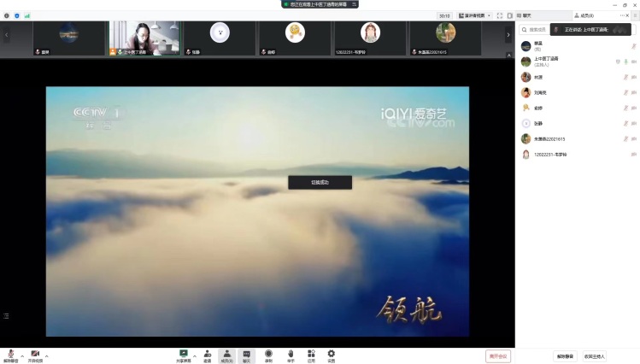Open the Invite participants icon
Viewport: 640px width, 364px height.
point(207,355)
